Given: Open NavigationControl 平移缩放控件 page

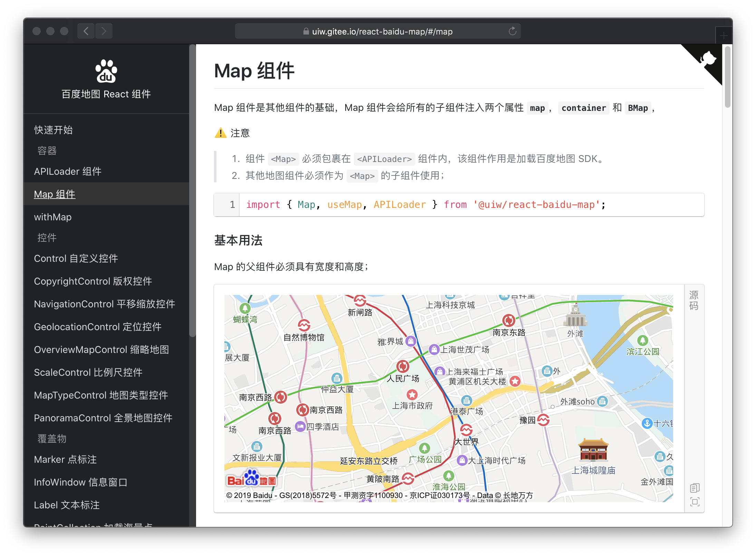Looking at the screenshot, I should click(106, 304).
